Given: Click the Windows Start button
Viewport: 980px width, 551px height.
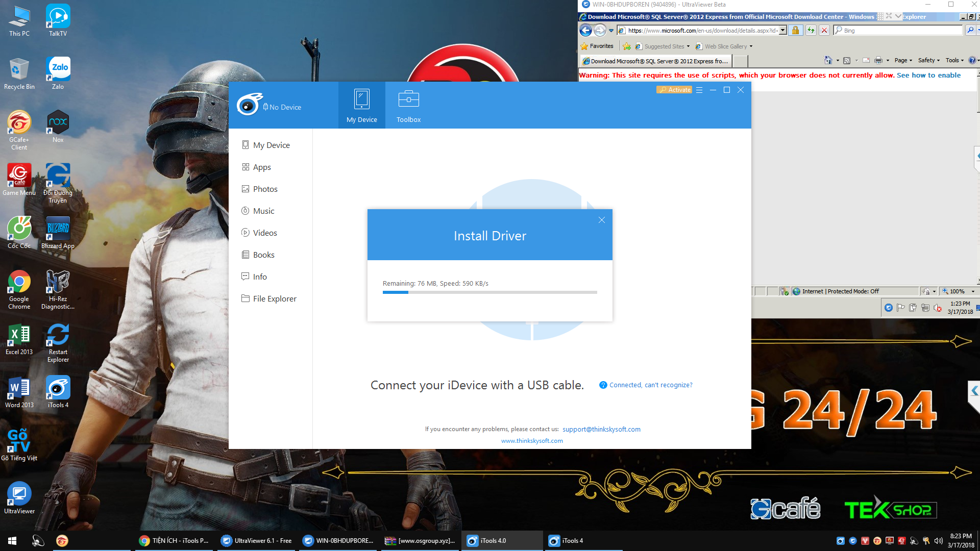Looking at the screenshot, I should [12, 541].
